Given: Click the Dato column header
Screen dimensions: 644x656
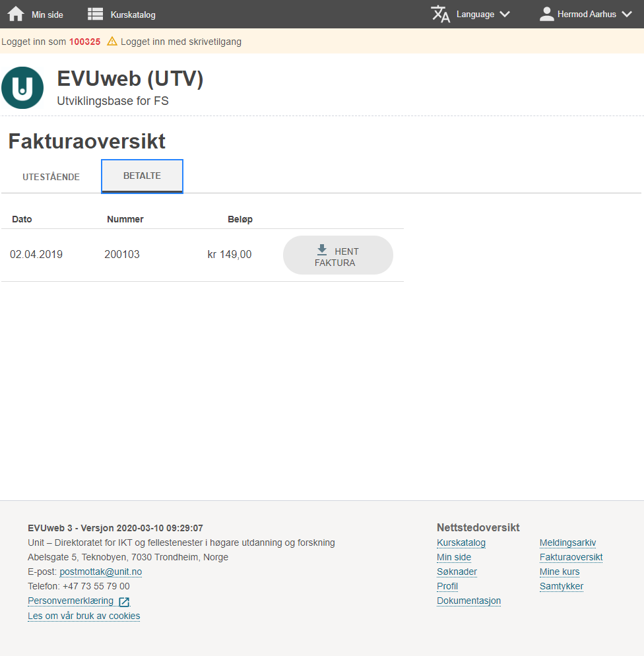Looking at the screenshot, I should 22,219.
